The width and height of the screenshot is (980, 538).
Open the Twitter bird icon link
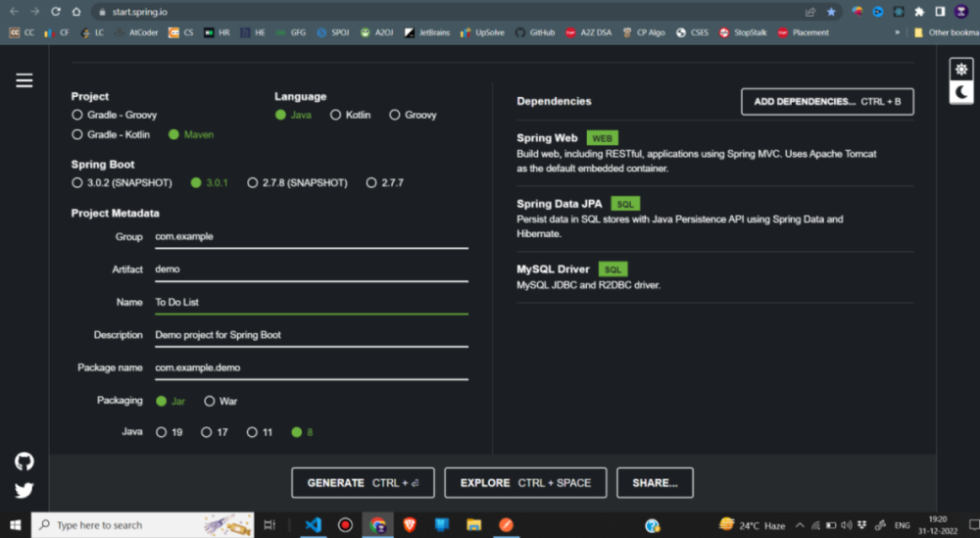pos(24,491)
